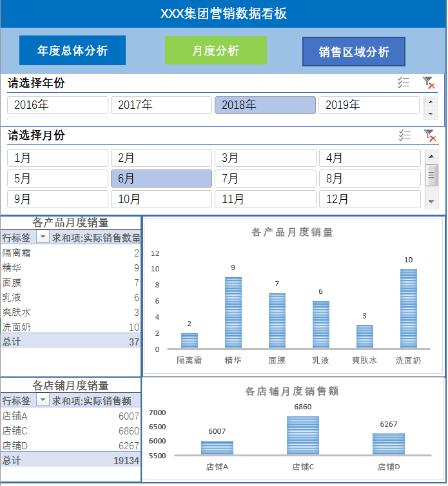The image size is (448, 486).
Task: Select 10月 in the month slicer
Action: 161,199
